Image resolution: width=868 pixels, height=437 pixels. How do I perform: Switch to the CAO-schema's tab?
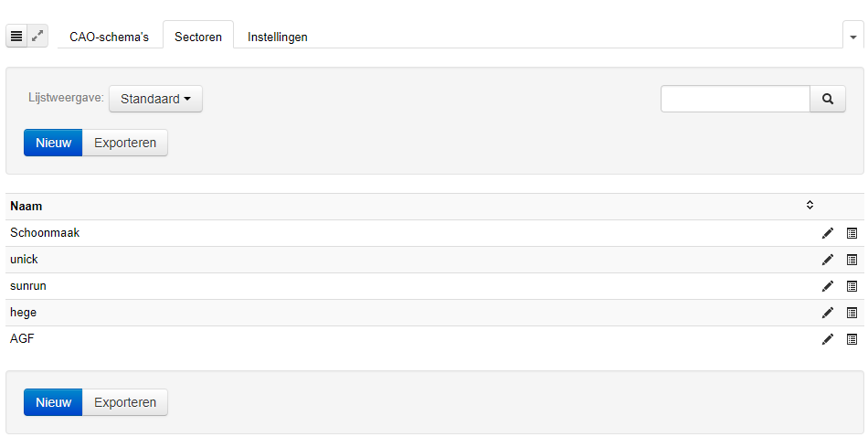(x=109, y=37)
